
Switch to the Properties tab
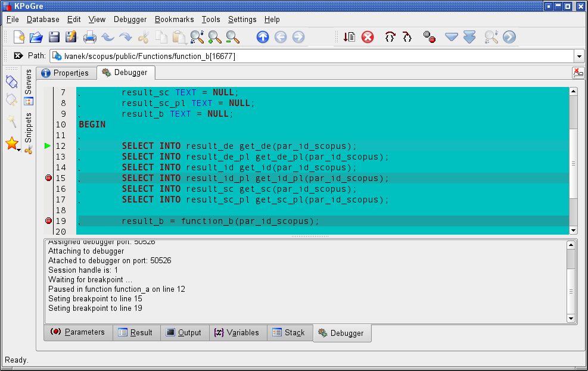coord(66,73)
